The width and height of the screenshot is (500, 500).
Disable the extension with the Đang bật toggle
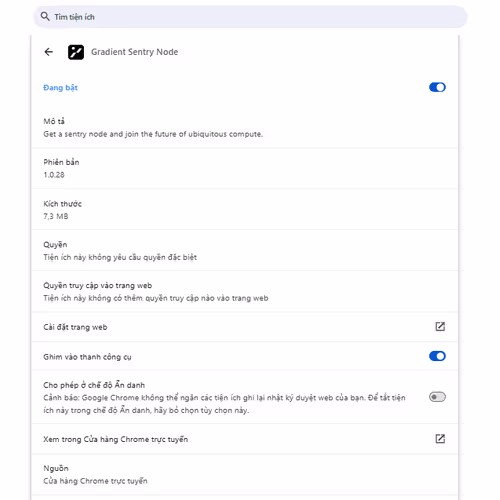point(437,87)
